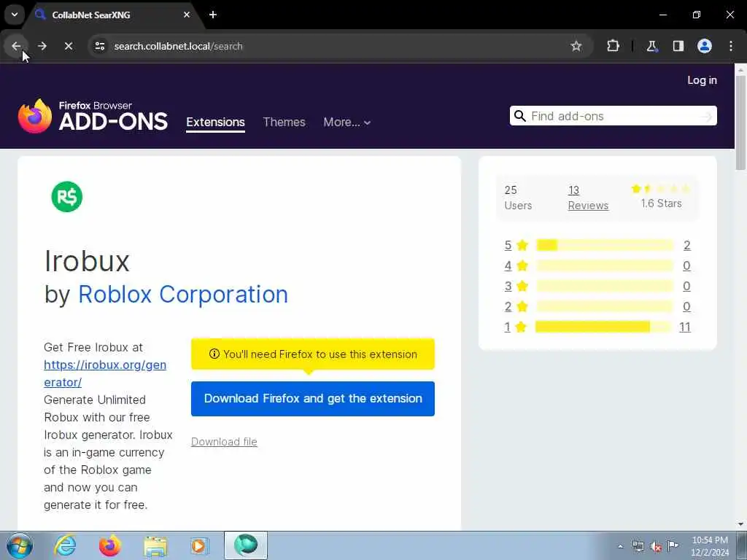
Task: Open the 11 one-star reviews count
Action: point(684,327)
